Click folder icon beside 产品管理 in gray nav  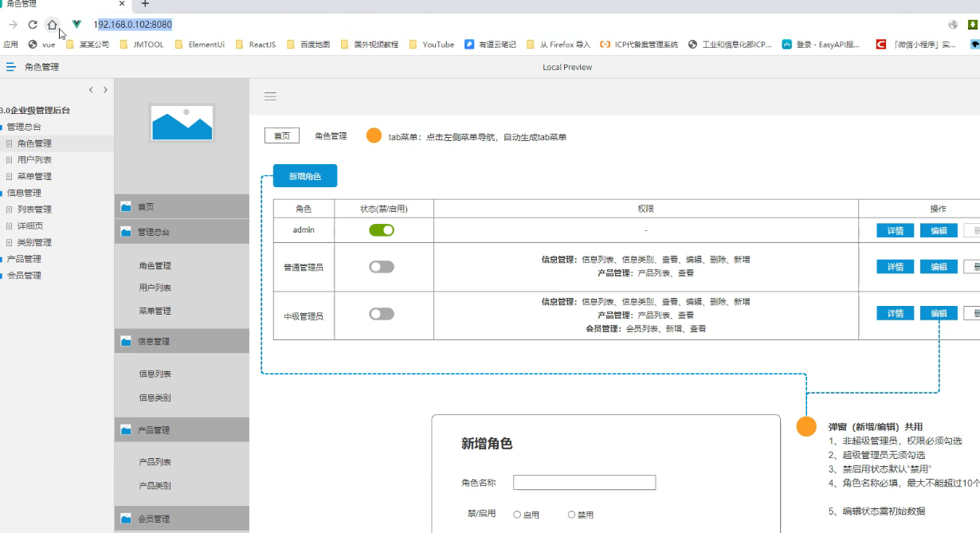(x=126, y=429)
